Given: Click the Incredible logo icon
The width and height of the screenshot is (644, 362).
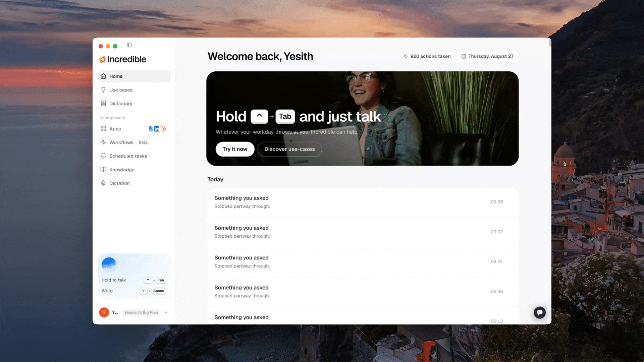Looking at the screenshot, I should click(102, 59).
